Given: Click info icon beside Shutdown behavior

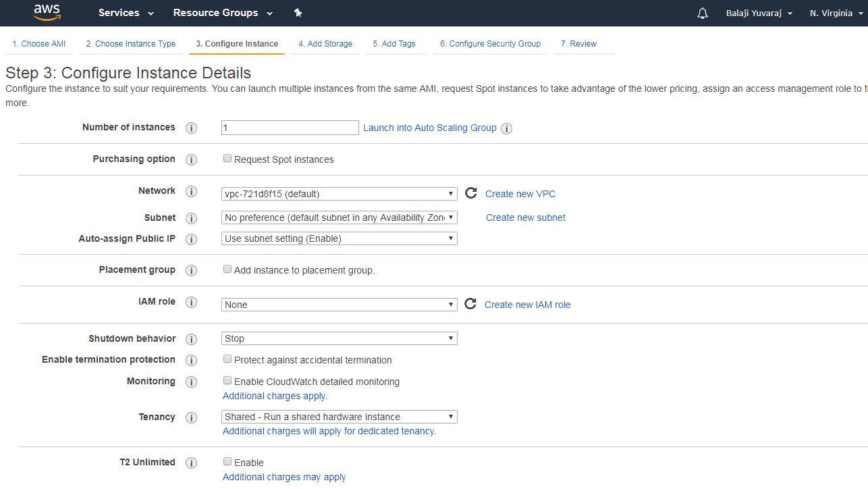Looking at the screenshot, I should click(x=192, y=339).
